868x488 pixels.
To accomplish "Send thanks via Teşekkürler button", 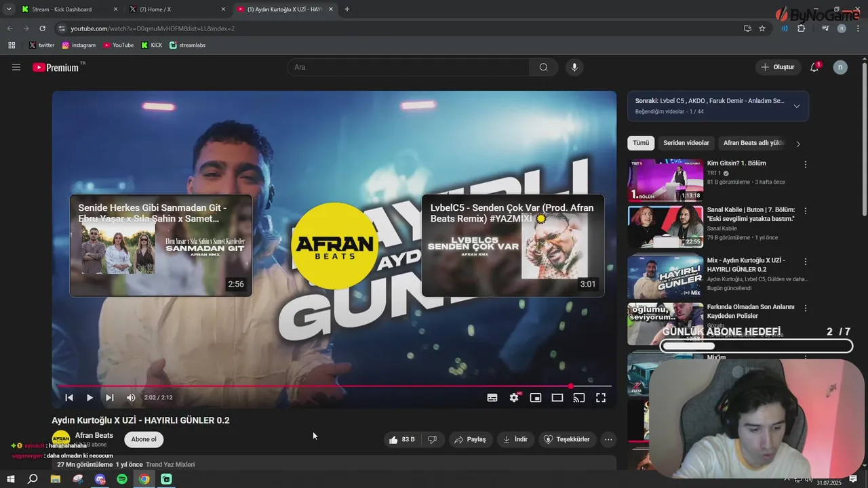I will point(568,439).
